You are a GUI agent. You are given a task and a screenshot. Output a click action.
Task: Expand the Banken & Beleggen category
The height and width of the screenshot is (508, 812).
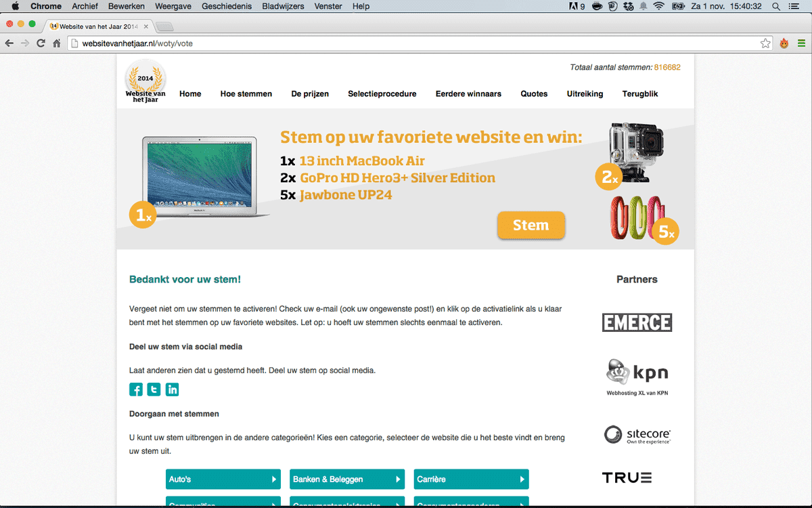pos(346,479)
